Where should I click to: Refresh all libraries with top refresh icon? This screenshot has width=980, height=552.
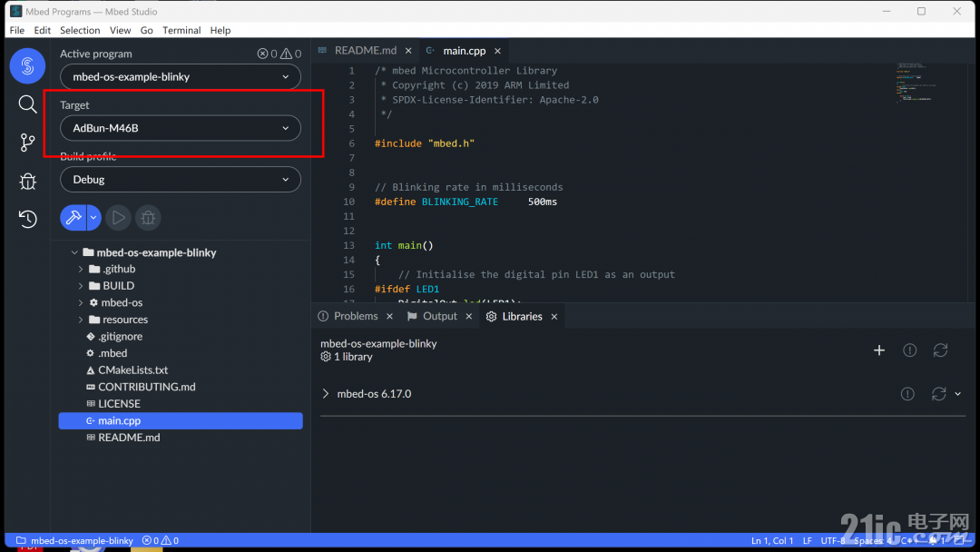pos(941,350)
